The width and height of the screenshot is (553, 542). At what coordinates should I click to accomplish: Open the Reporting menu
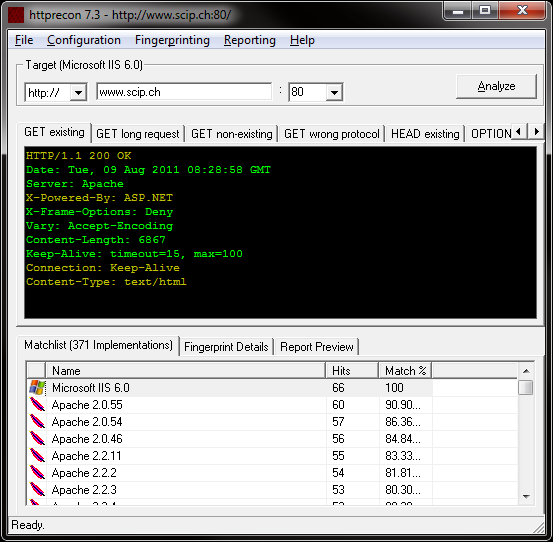(250, 40)
